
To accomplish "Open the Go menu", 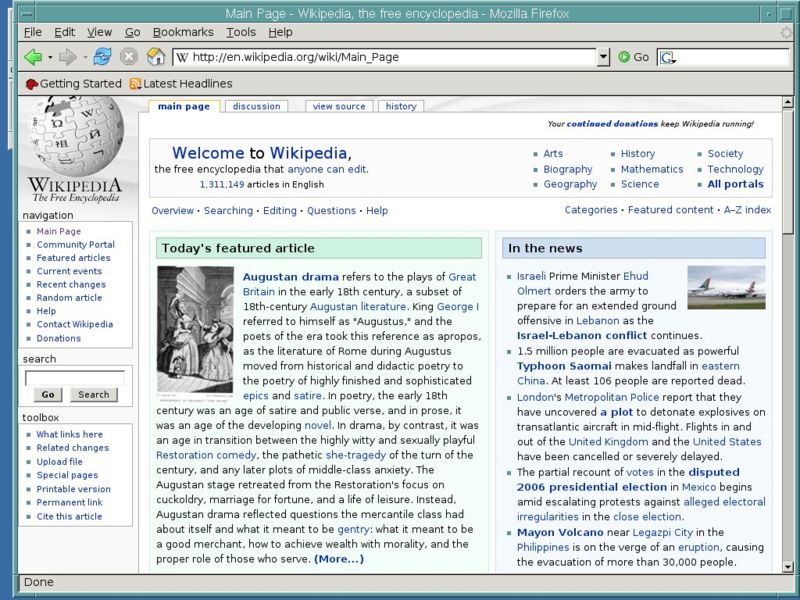I will 133,32.
